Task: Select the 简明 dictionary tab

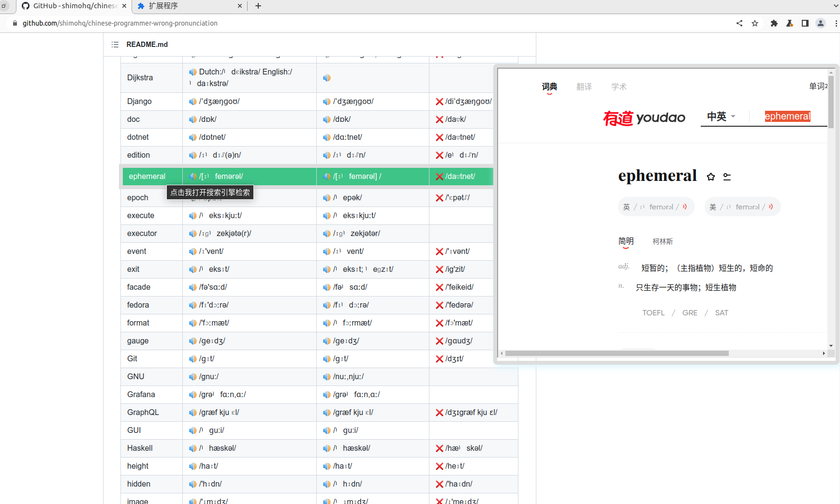Action: pyautogui.click(x=626, y=241)
